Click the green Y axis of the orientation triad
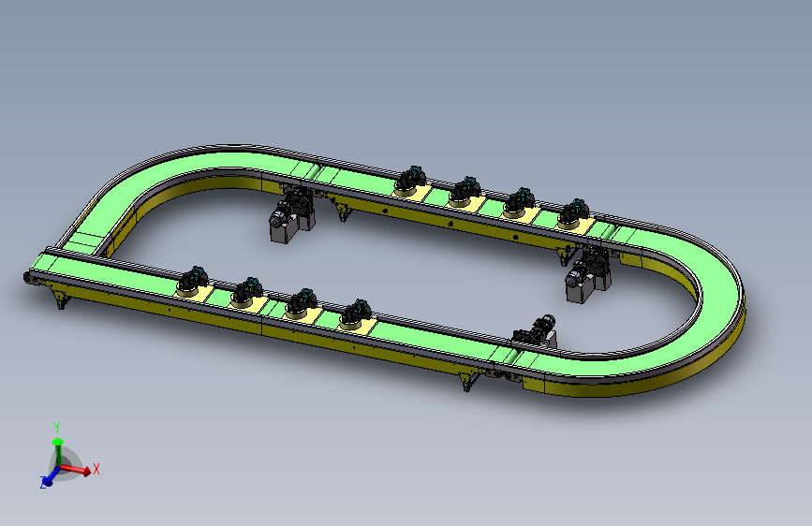The image size is (812, 526). click(x=58, y=452)
